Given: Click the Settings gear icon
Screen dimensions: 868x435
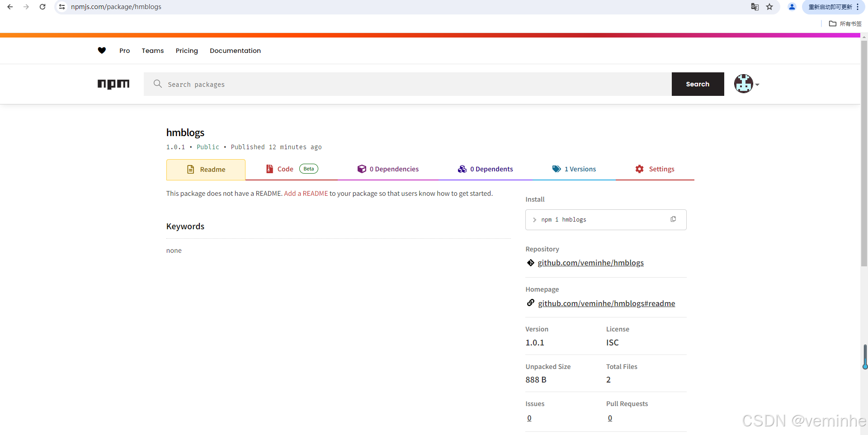Looking at the screenshot, I should pos(639,169).
